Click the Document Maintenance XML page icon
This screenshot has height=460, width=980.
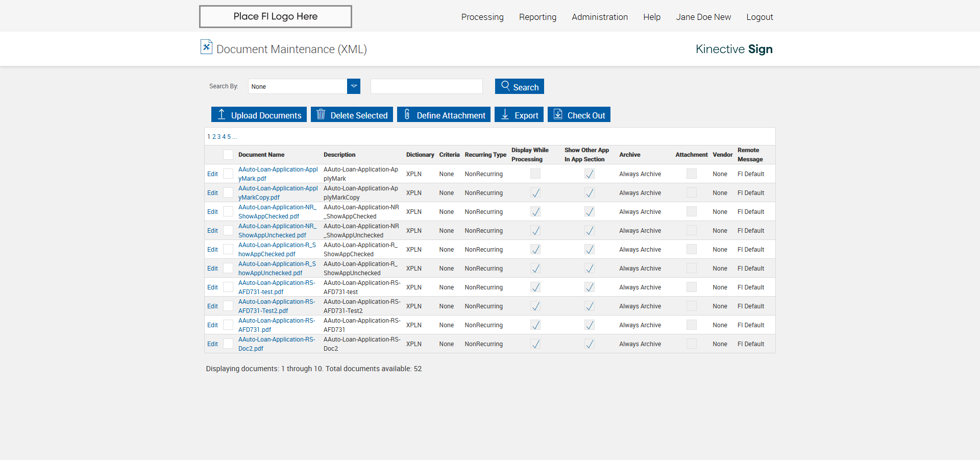coord(206,47)
